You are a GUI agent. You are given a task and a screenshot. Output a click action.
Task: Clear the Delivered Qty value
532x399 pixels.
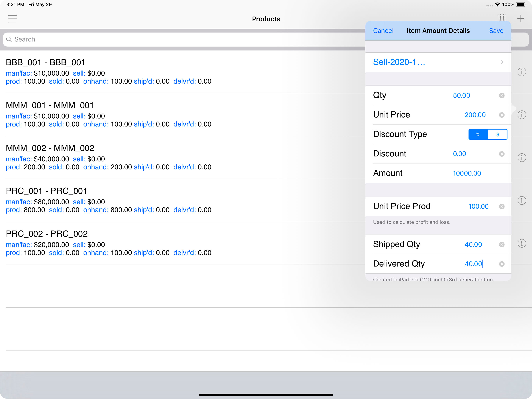coord(502,264)
